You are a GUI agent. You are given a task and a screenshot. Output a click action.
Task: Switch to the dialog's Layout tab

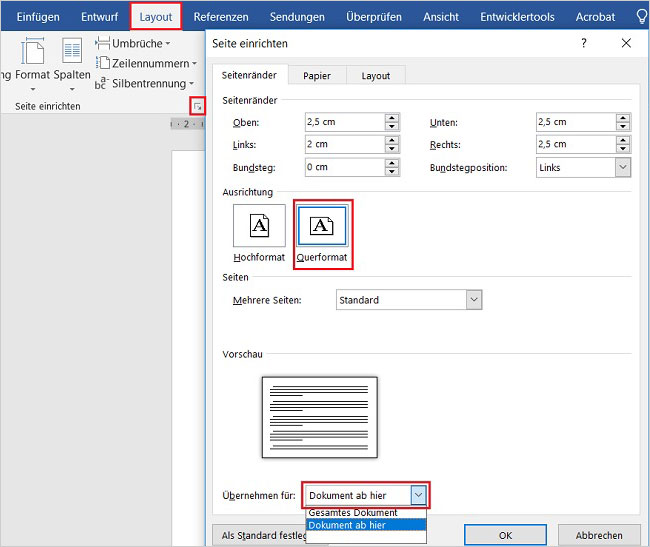(x=376, y=76)
